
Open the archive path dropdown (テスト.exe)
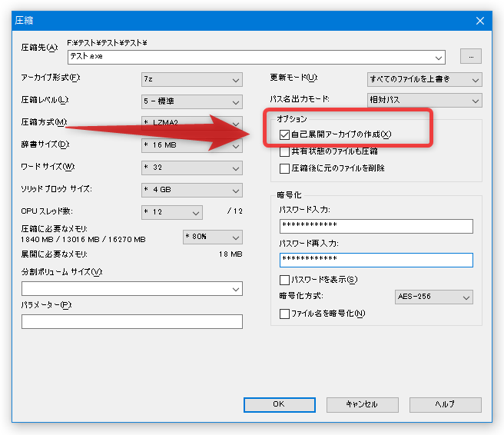tap(256, 57)
